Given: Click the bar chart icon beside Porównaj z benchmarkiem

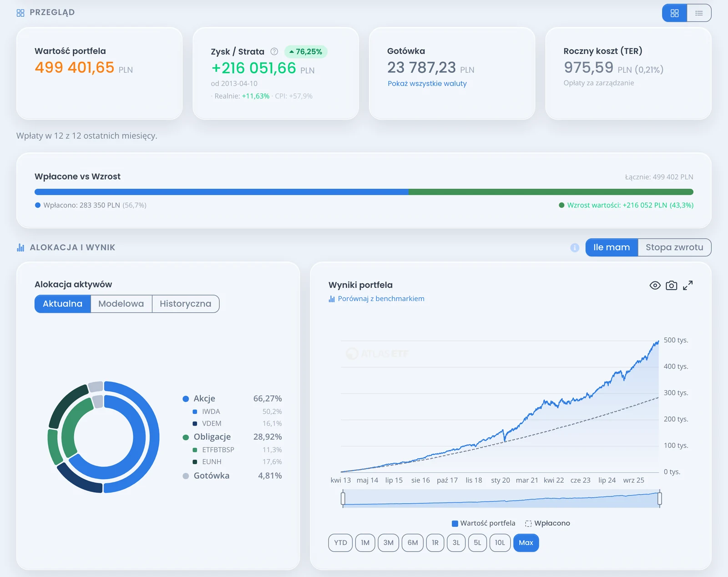Looking at the screenshot, I should (332, 299).
